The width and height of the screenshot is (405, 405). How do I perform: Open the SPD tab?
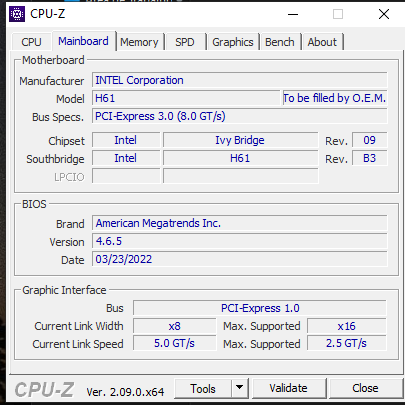coord(185,42)
